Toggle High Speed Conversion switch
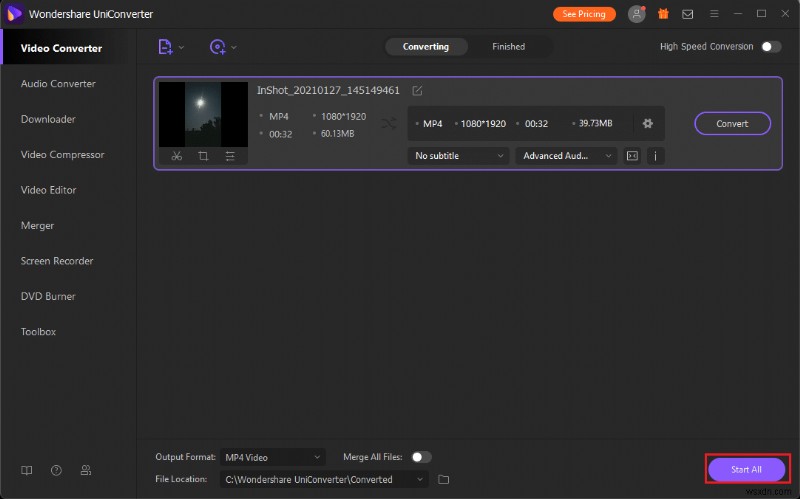Viewport: 800px width, 499px height. [x=770, y=46]
